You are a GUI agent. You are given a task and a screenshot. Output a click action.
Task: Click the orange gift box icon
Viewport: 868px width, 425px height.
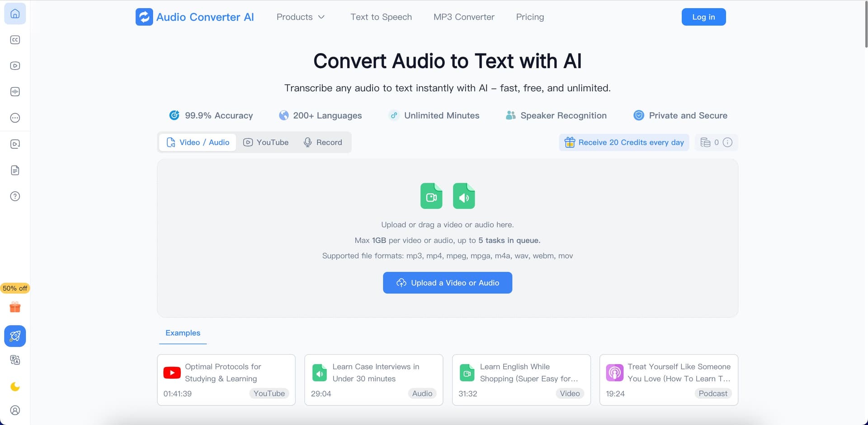[x=15, y=307]
